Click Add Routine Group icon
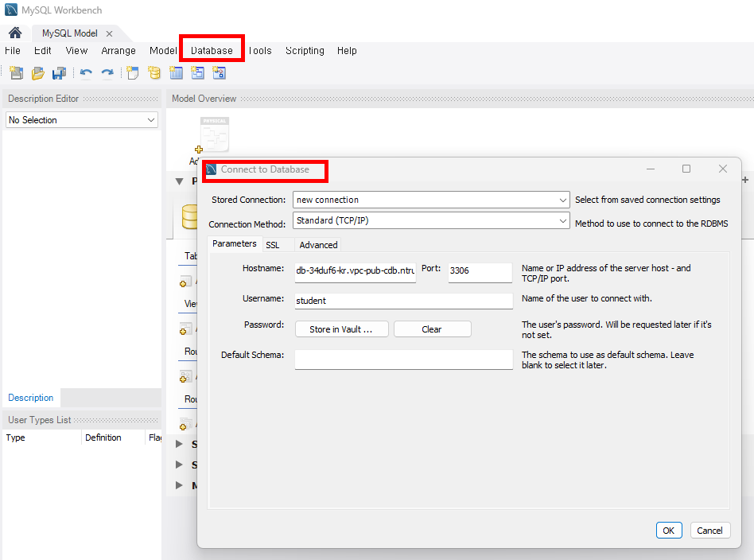The height and width of the screenshot is (560, 754). pos(185,424)
